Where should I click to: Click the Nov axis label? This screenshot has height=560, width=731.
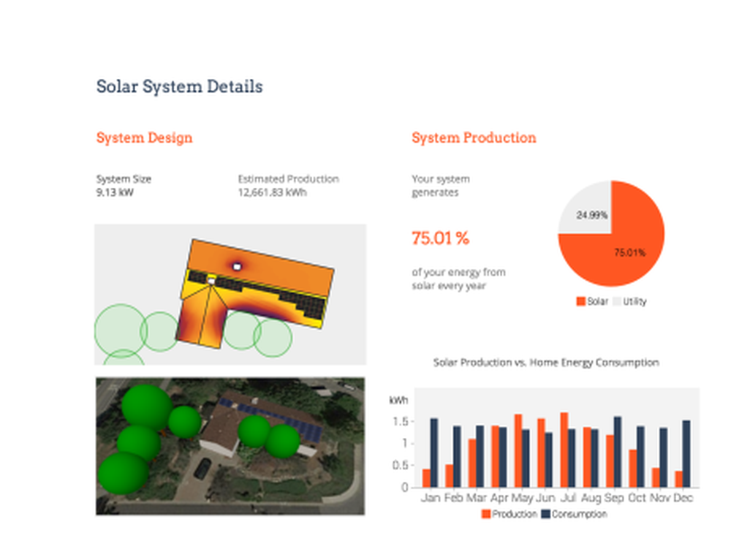tap(659, 498)
